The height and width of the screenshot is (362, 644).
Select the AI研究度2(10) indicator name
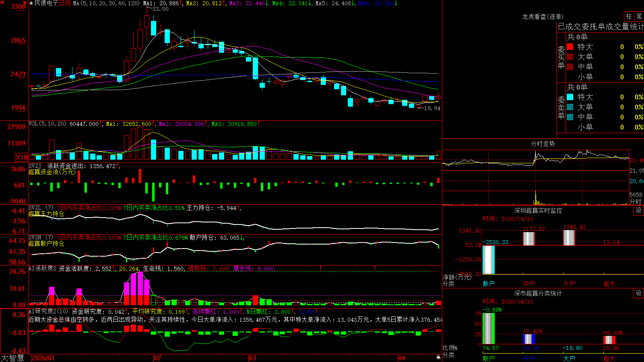click(48, 311)
